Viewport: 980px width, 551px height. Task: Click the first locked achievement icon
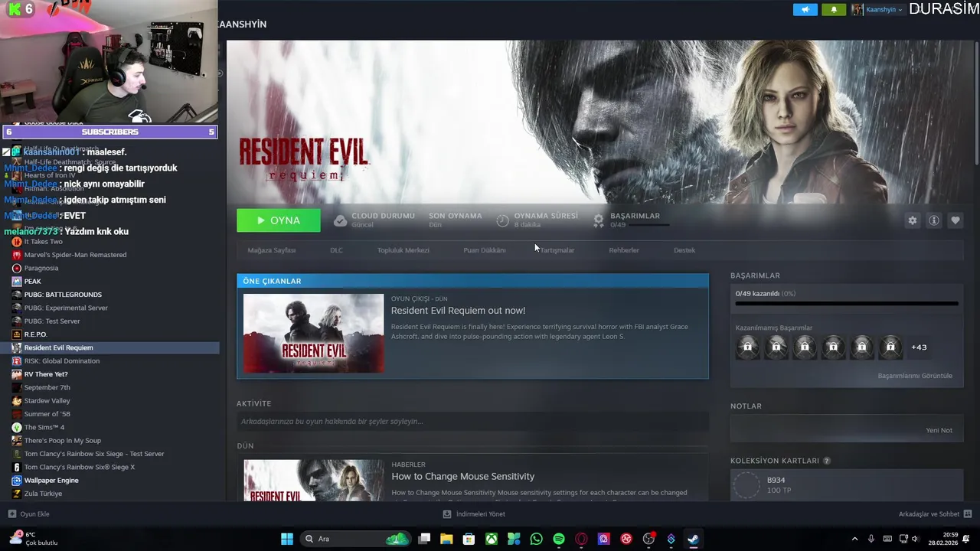click(x=748, y=347)
